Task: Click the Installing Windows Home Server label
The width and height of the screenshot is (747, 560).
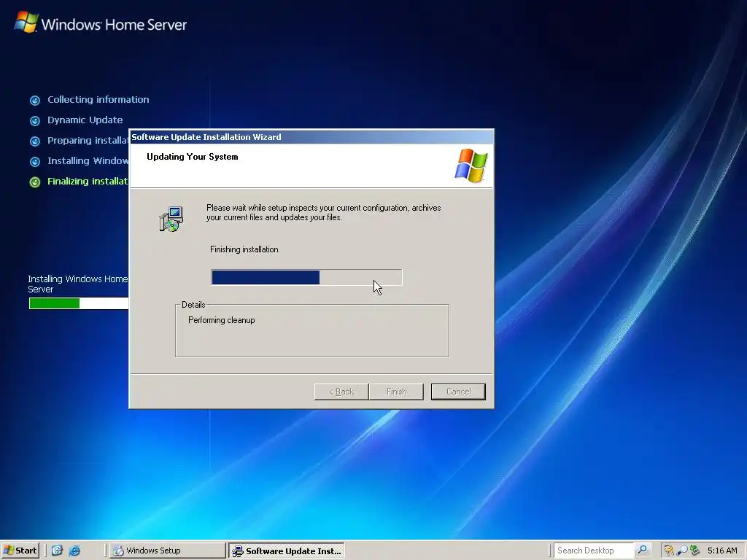Action: pyautogui.click(x=77, y=284)
